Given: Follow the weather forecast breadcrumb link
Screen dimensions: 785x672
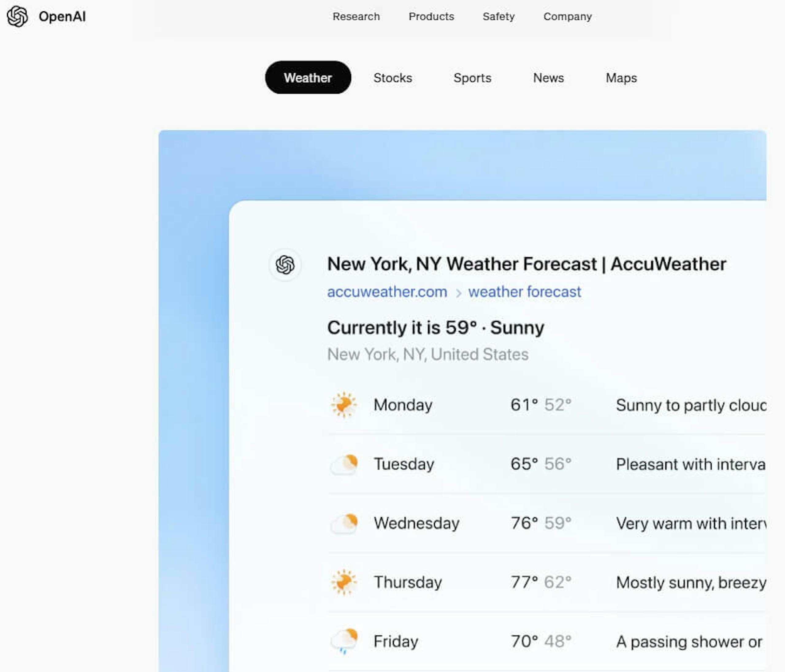Looking at the screenshot, I should pyautogui.click(x=524, y=292).
